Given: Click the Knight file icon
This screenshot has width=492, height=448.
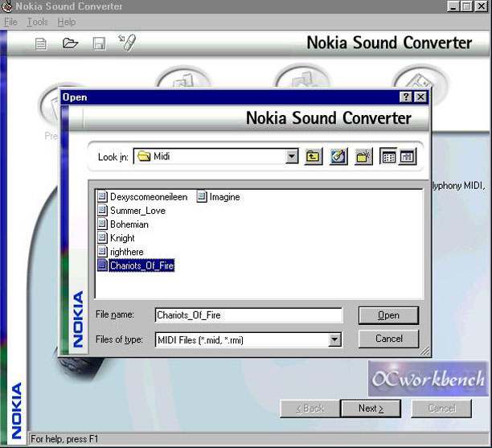Looking at the screenshot, I should 102,237.
